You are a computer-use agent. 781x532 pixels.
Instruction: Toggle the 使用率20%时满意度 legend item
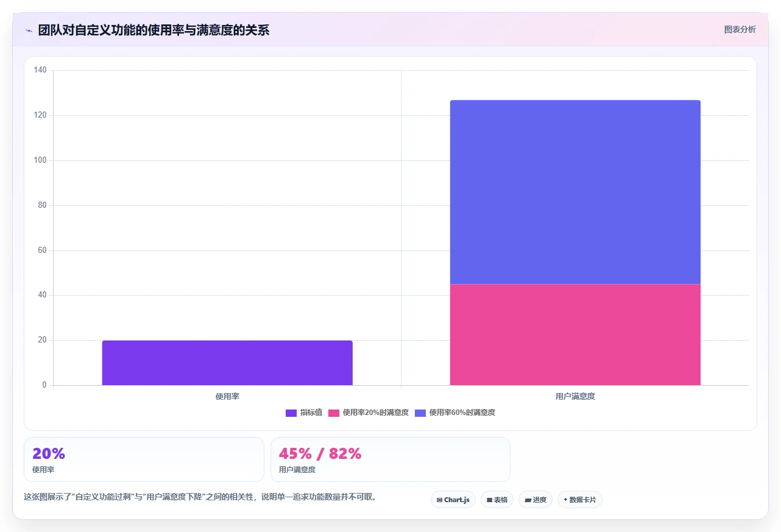click(x=369, y=413)
